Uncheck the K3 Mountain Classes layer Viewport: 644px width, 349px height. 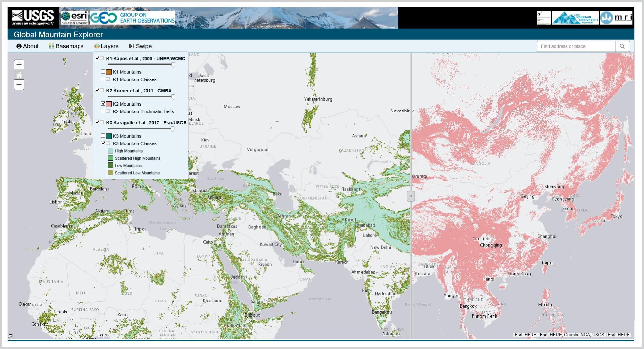[x=103, y=143]
